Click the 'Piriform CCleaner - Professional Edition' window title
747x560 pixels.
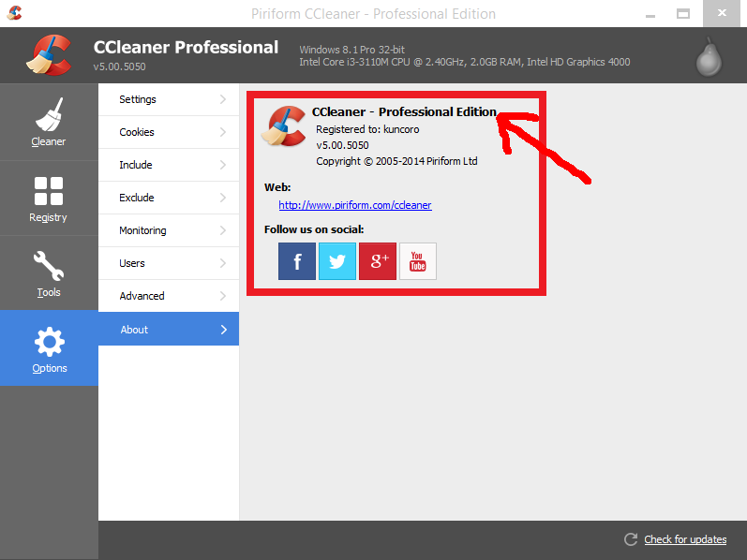click(x=373, y=14)
